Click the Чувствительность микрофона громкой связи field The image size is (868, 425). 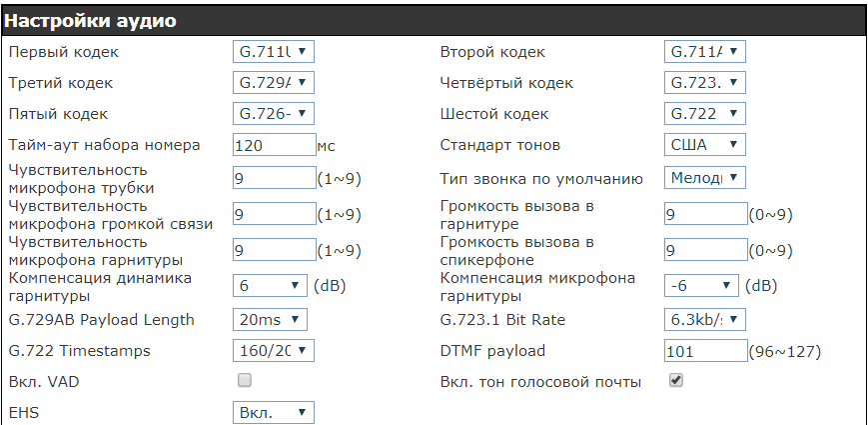click(x=273, y=214)
